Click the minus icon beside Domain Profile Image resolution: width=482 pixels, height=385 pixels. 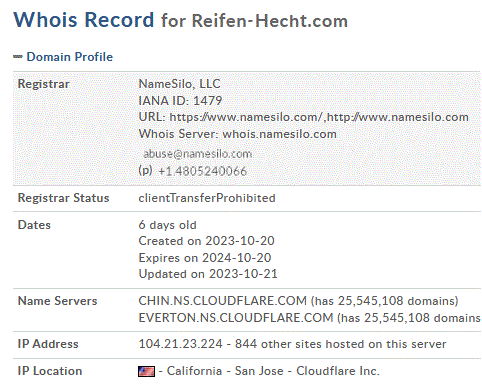pos(18,57)
